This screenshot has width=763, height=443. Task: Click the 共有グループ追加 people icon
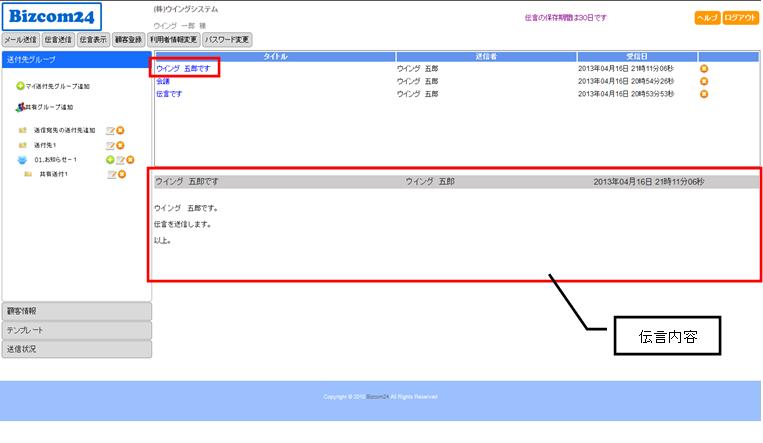20,107
